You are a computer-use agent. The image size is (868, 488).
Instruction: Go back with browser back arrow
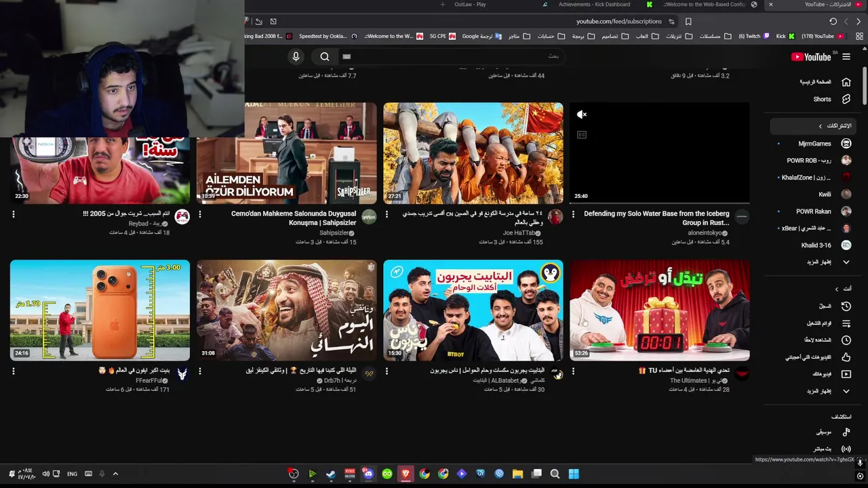pyautogui.click(x=859, y=22)
